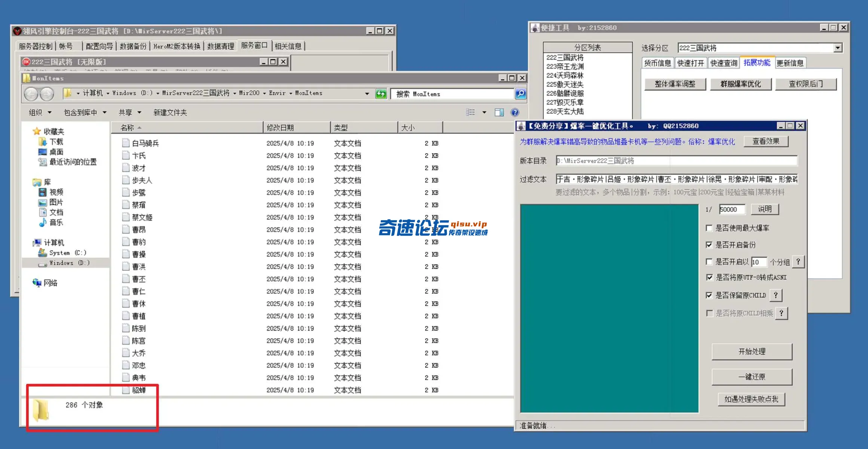The height and width of the screenshot is (449, 868).
Task: Click the Explorer forward navigation arrow
Action: pyautogui.click(x=47, y=94)
